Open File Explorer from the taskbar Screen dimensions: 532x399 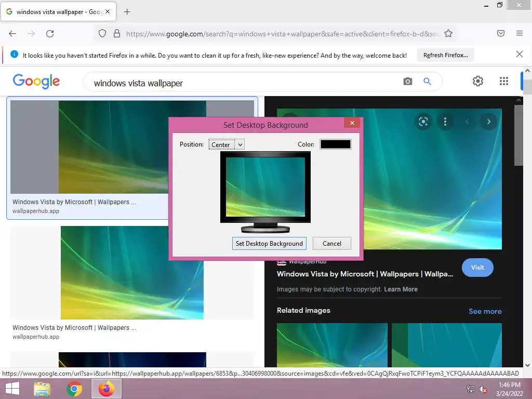click(42, 389)
